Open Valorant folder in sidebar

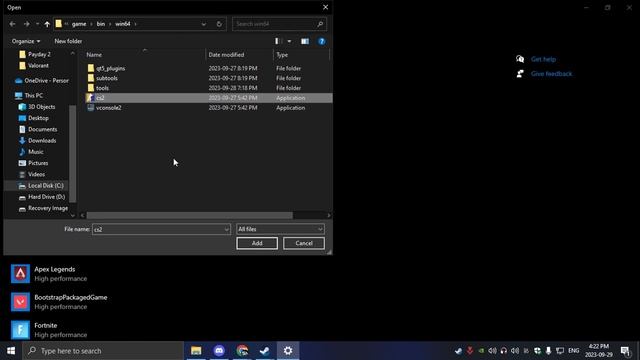tap(38, 65)
